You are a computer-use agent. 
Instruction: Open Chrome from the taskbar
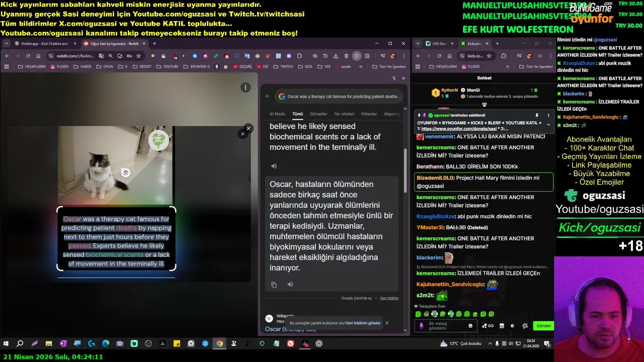219,343
